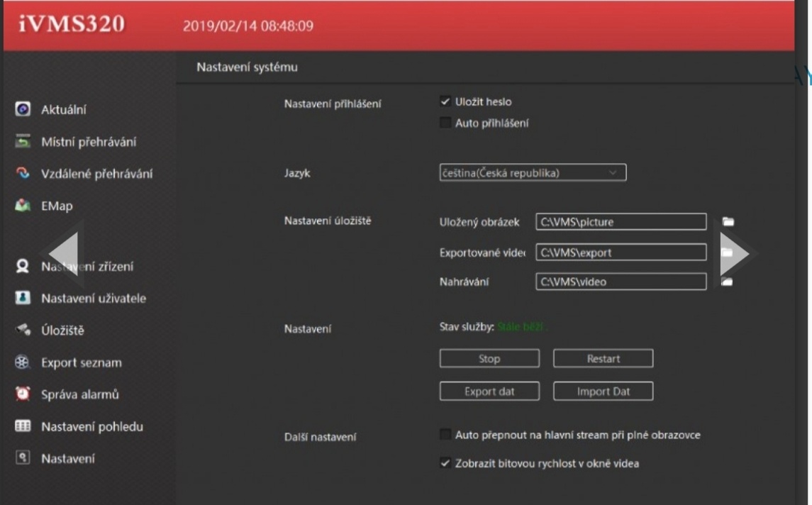812x505 pixels.
Task: Click the Nastavení uživatele icon
Action: pos(23,299)
